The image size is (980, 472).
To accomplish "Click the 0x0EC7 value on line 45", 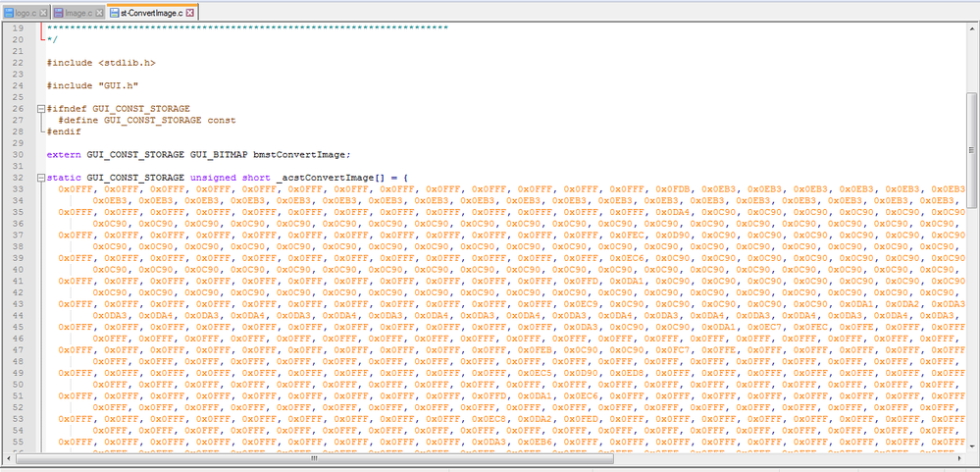I will point(764,327).
